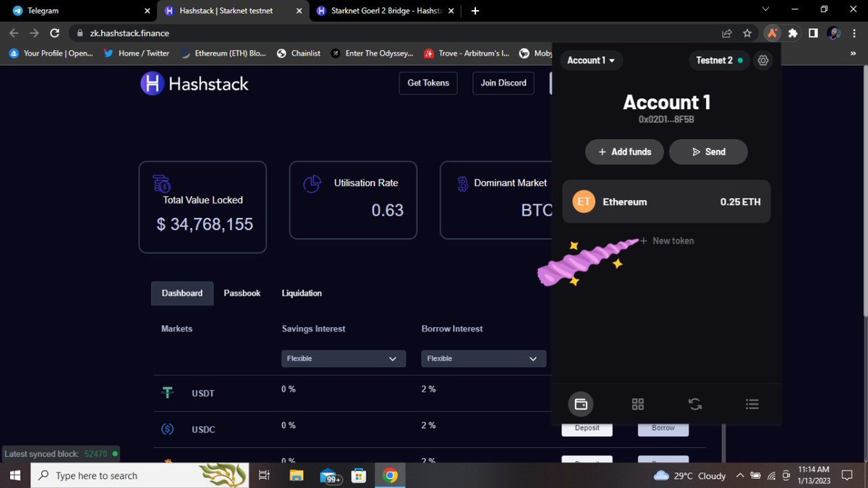Open the Enter The Odyssey bookmark
This screenshot has height=488, width=868.
tap(373, 53)
